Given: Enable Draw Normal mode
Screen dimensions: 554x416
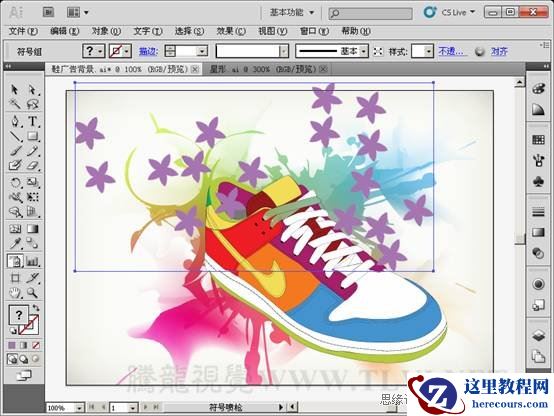Looking at the screenshot, I should (x=12, y=359).
